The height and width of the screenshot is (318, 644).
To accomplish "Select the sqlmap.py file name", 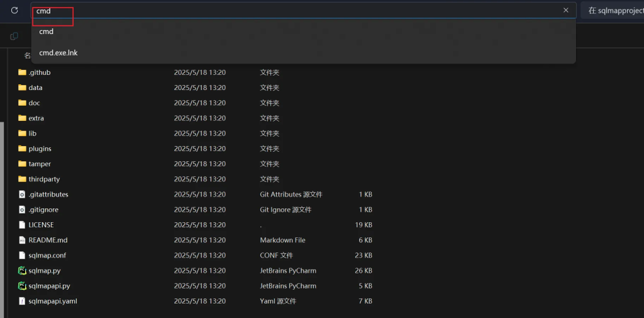I will coord(45,271).
